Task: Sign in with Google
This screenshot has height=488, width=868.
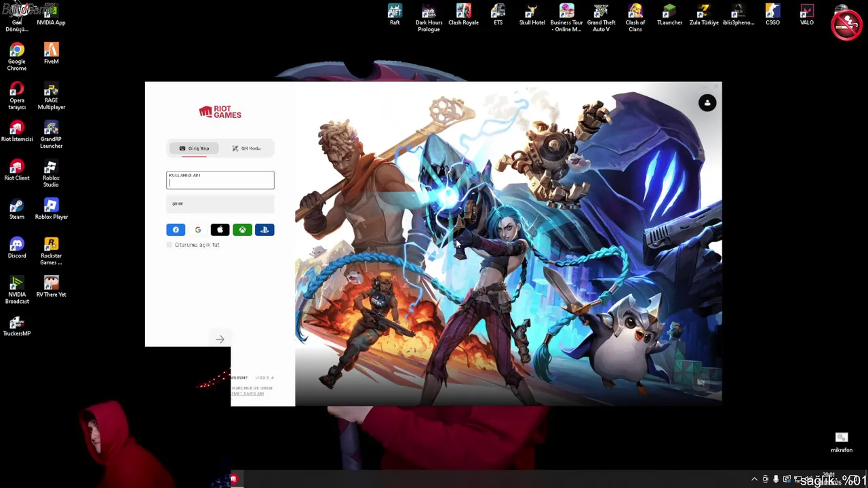Action: point(198,230)
